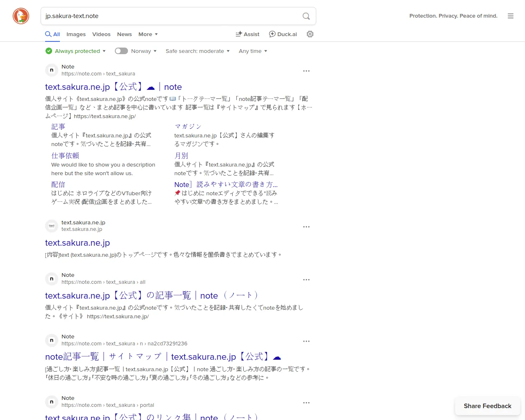Expand the More search categories menu
The height and width of the screenshot is (420, 525).
(x=148, y=34)
